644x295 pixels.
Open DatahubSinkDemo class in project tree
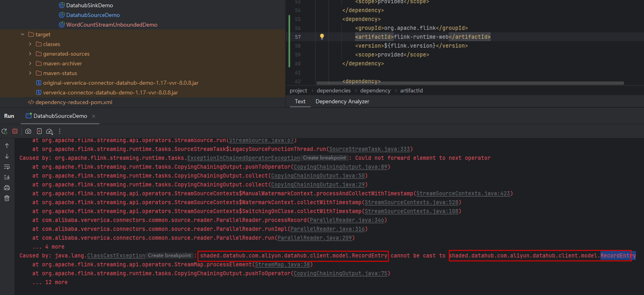(89, 5)
